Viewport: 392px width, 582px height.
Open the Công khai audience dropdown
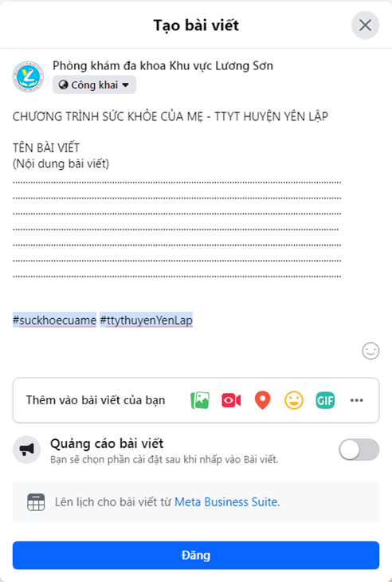point(94,85)
